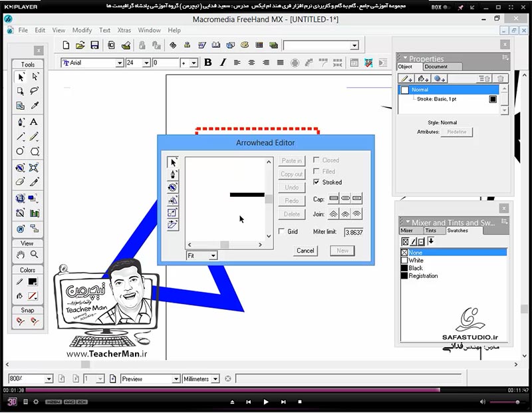Select the Text tool
The height and width of the screenshot is (413, 532).
coord(34,122)
